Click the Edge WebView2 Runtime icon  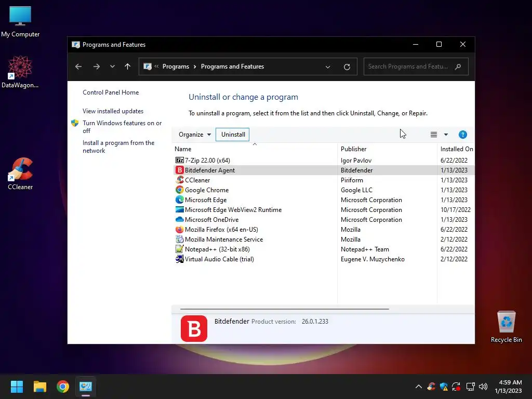pos(179,209)
